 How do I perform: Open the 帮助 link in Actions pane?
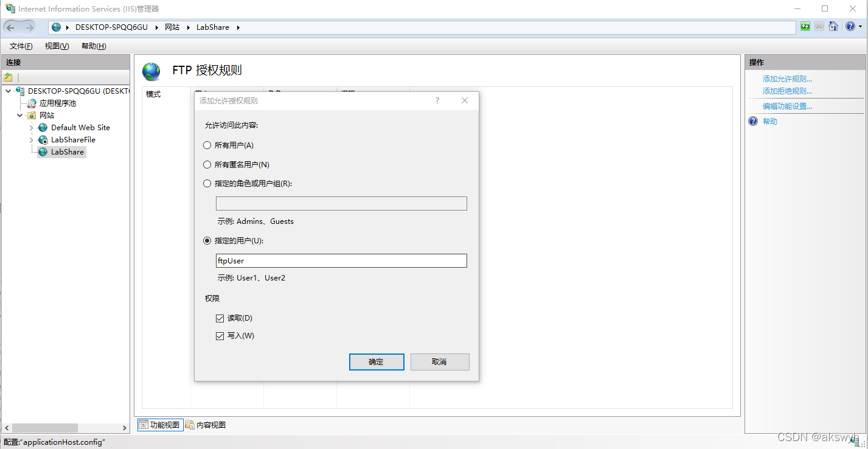(770, 122)
